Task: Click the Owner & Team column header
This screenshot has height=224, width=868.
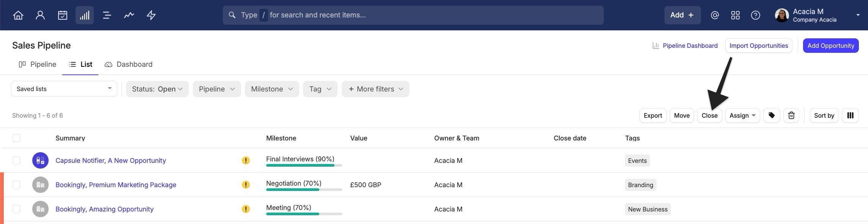Action: pyautogui.click(x=456, y=138)
